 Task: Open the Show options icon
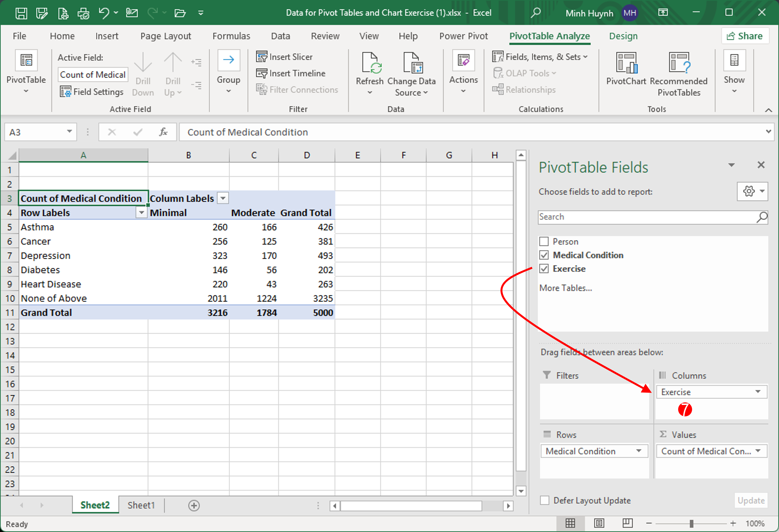point(734,60)
